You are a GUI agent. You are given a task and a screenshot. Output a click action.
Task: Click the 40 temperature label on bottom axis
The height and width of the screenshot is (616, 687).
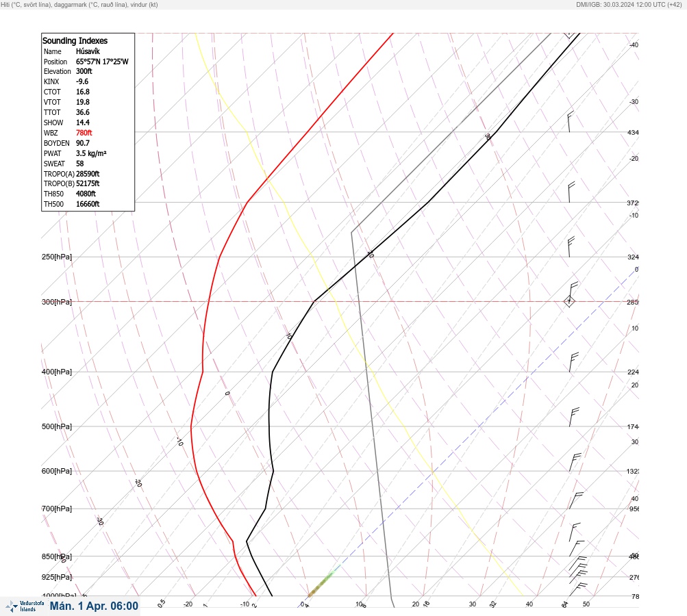point(529,604)
